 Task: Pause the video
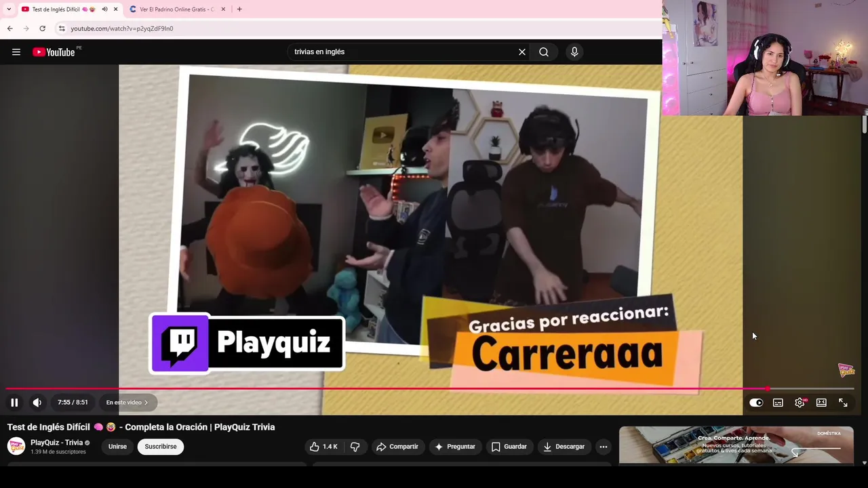tap(14, 403)
